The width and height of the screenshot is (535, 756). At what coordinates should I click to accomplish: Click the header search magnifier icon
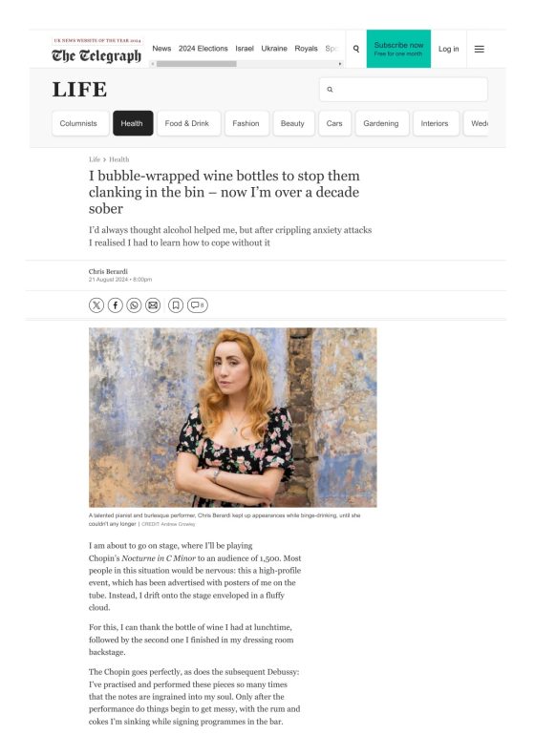356,49
